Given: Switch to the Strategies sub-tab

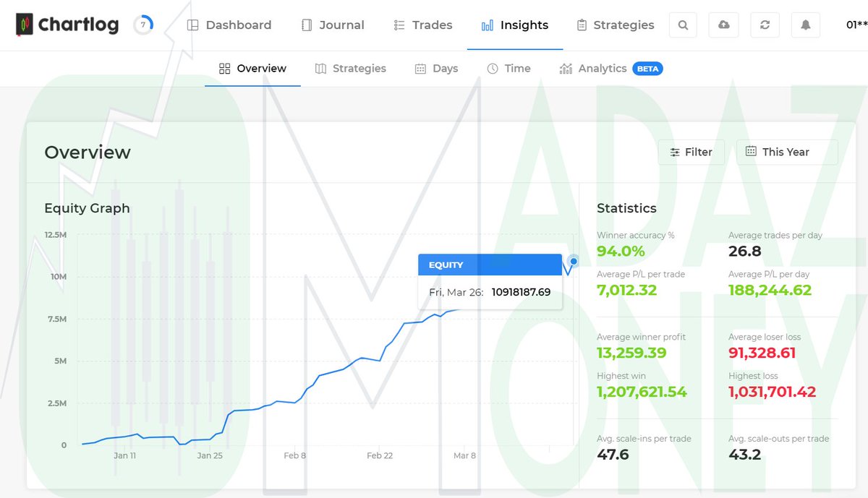Looking at the screenshot, I should pyautogui.click(x=351, y=69).
